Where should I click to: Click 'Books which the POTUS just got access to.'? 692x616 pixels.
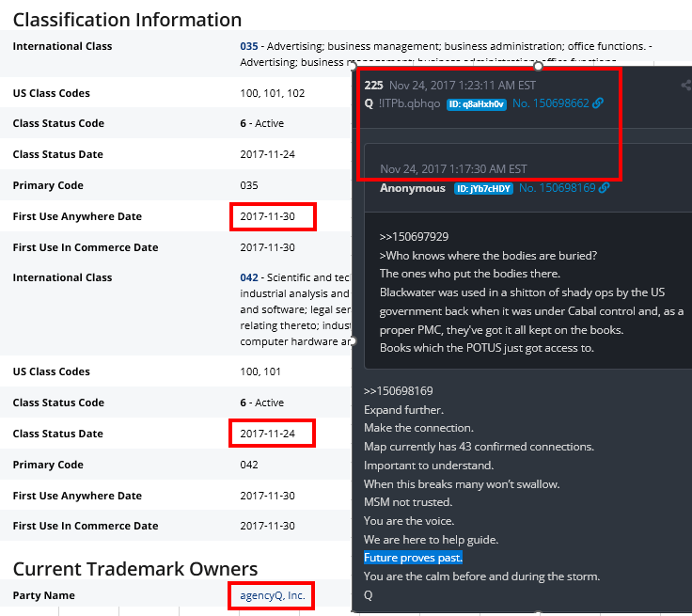[487, 348]
